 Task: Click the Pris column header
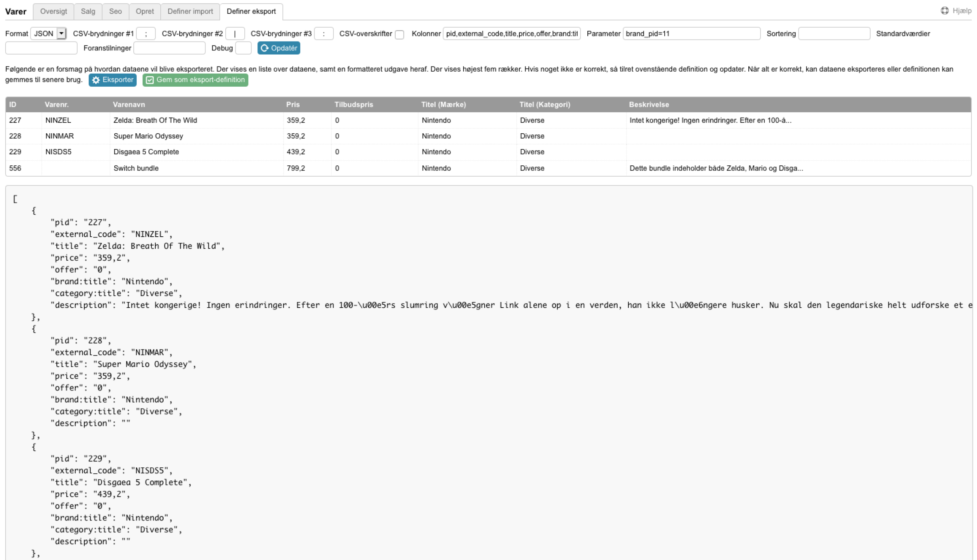tap(293, 105)
